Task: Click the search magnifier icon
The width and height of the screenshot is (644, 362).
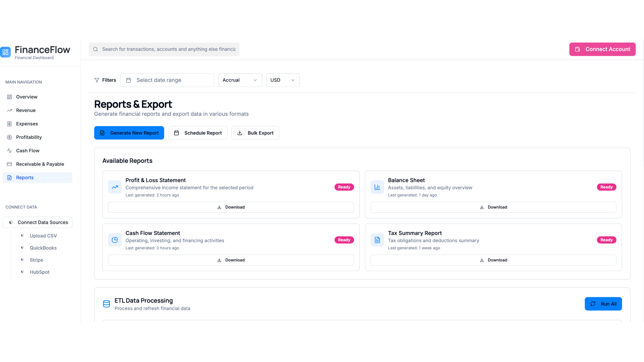Action: [96, 49]
